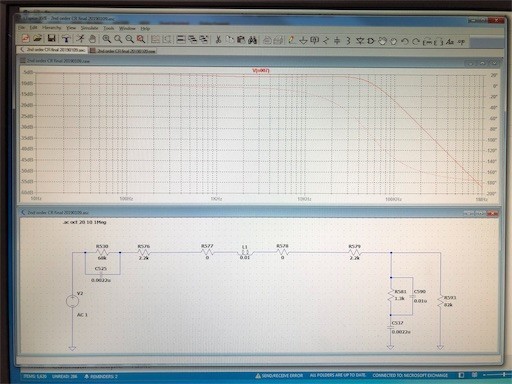Screen dimensions: 512x384
Task: Select the Diode placement tool
Action: (360, 41)
